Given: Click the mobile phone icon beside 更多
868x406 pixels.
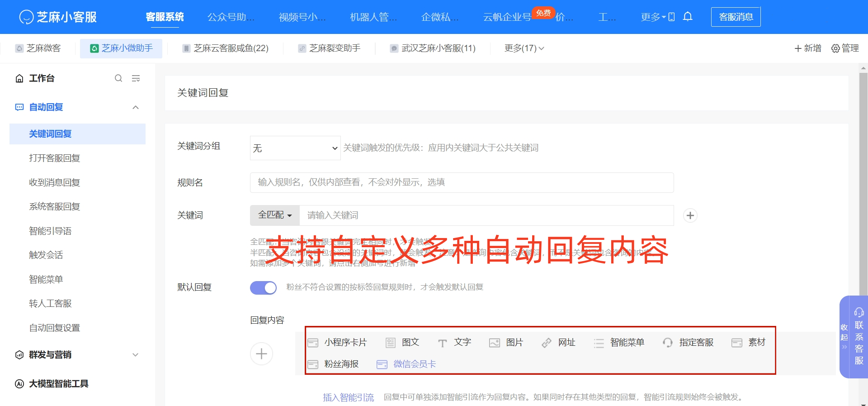Looking at the screenshot, I should (671, 17).
